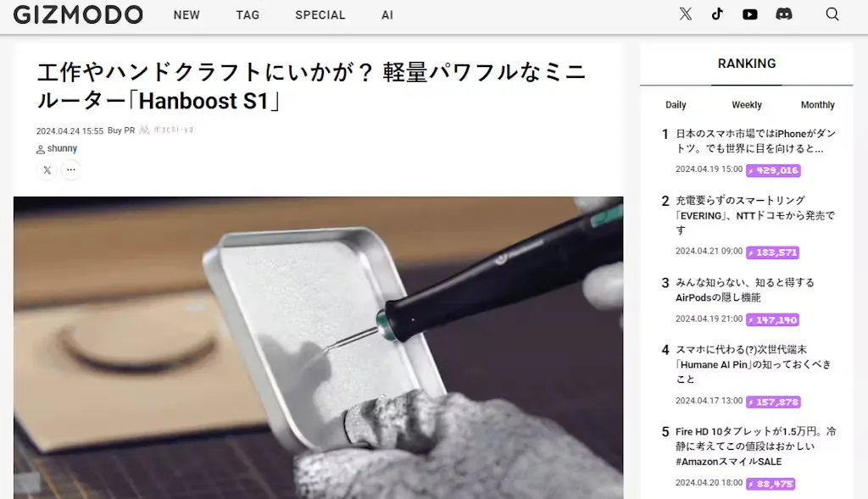Viewport: 868px width, 499px height.
Task: Click the GIZMODO logo
Action: 78,14
